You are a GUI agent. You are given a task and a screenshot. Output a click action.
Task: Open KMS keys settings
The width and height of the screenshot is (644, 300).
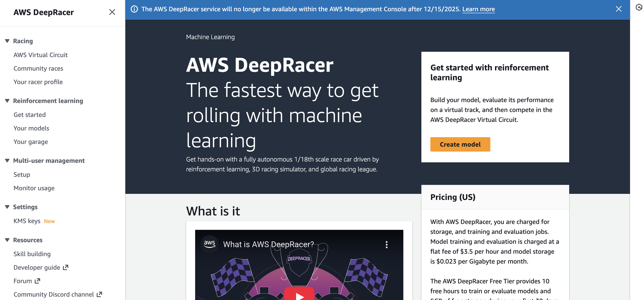tap(27, 221)
